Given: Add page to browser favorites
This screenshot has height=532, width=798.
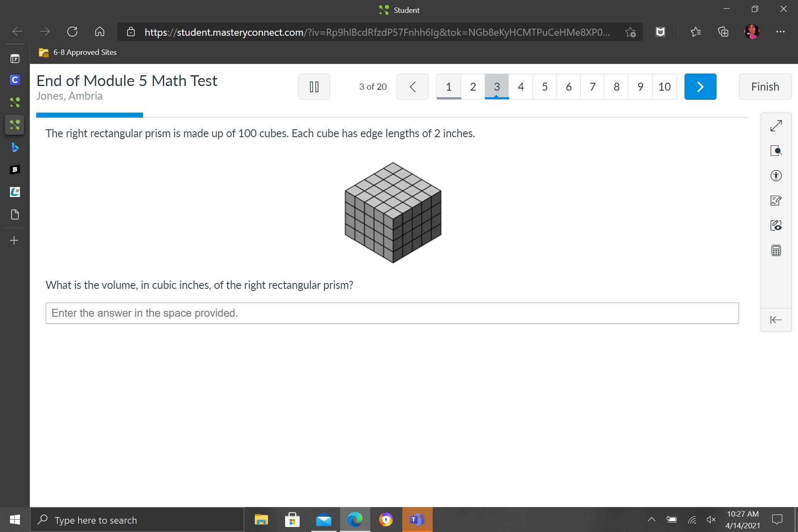Looking at the screenshot, I should pyautogui.click(x=631, y=32).
